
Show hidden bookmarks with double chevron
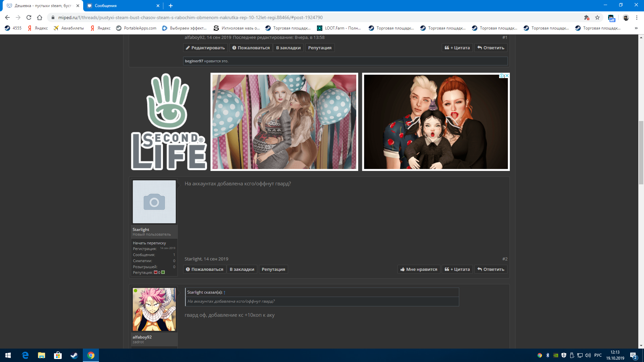(636, 28)
